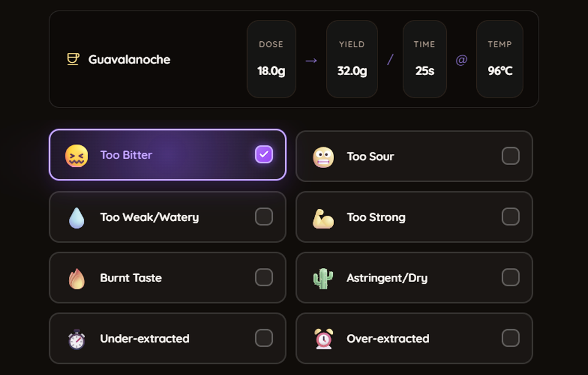Click the Temp 96°C field
Viewport: 588px width, 375px height.
coord(500,59)
